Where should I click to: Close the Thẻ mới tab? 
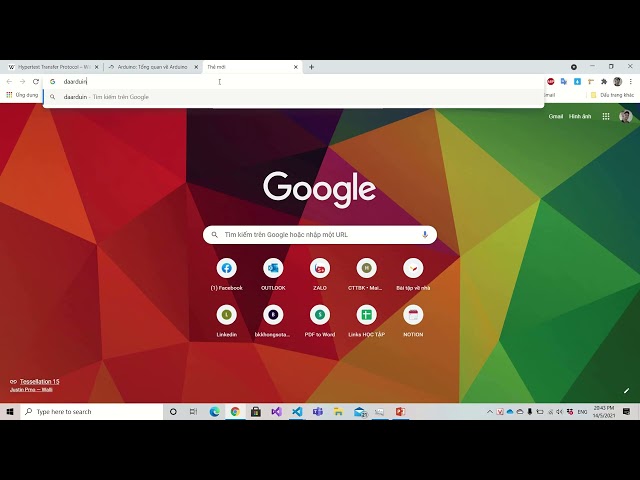(x=296, y=67)
